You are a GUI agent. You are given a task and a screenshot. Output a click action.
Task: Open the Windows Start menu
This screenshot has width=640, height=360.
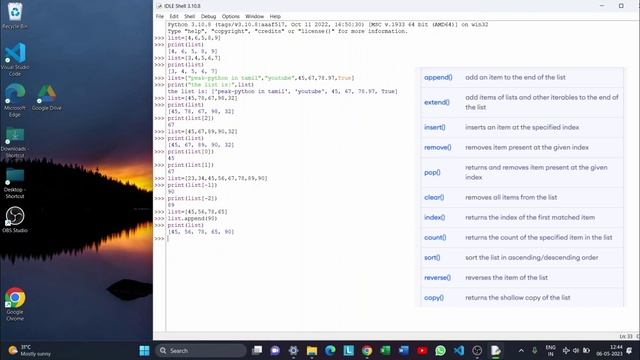[x=144, y=351]
